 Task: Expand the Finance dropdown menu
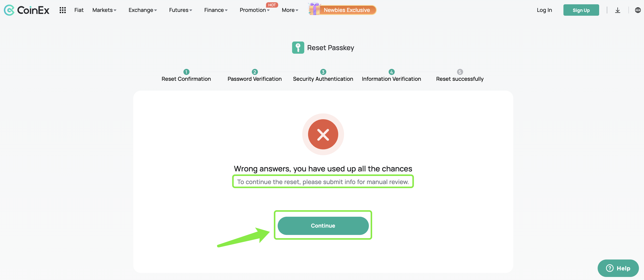click(216, 10)
